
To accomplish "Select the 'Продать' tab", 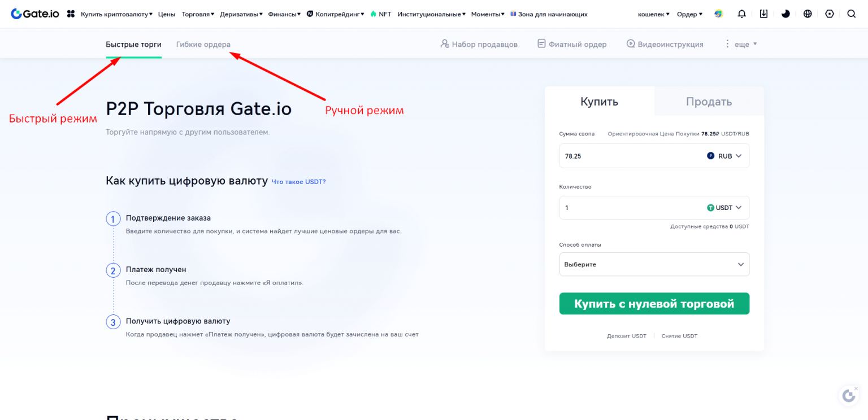I will coord(709,102).
